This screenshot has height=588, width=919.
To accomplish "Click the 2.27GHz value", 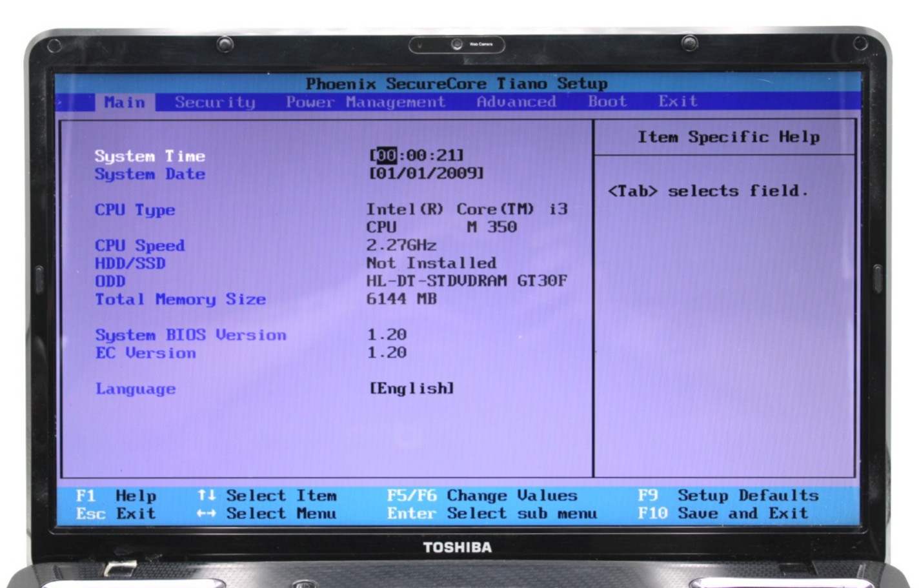I will click(401, 245).
